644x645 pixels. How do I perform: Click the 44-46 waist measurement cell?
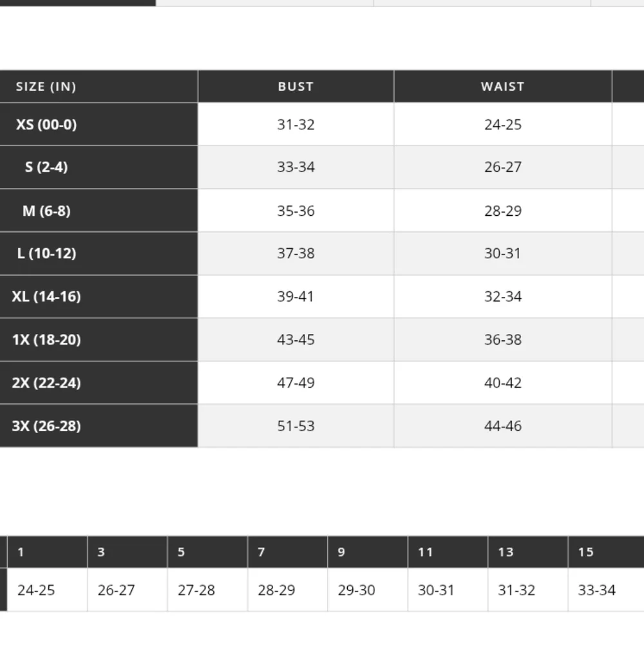click(x=502, y=426)
